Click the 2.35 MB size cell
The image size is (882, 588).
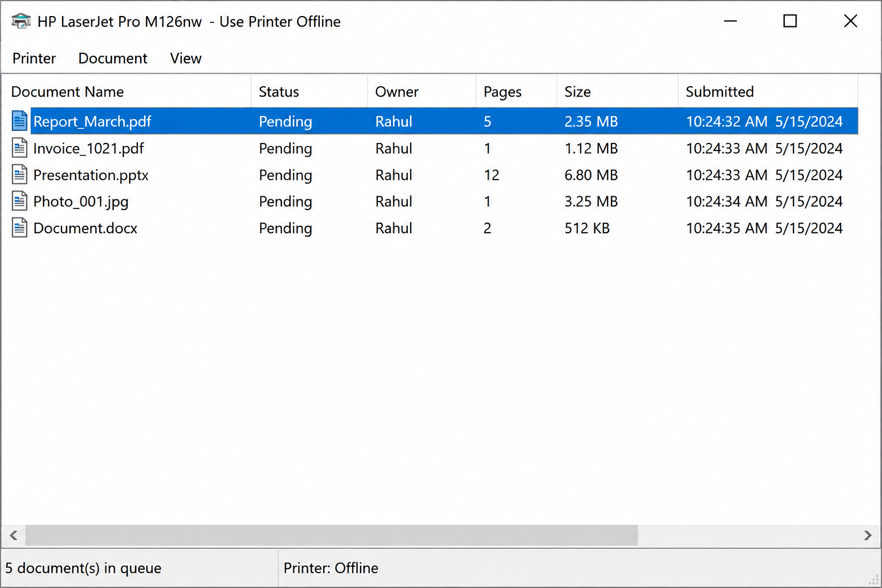591,122
